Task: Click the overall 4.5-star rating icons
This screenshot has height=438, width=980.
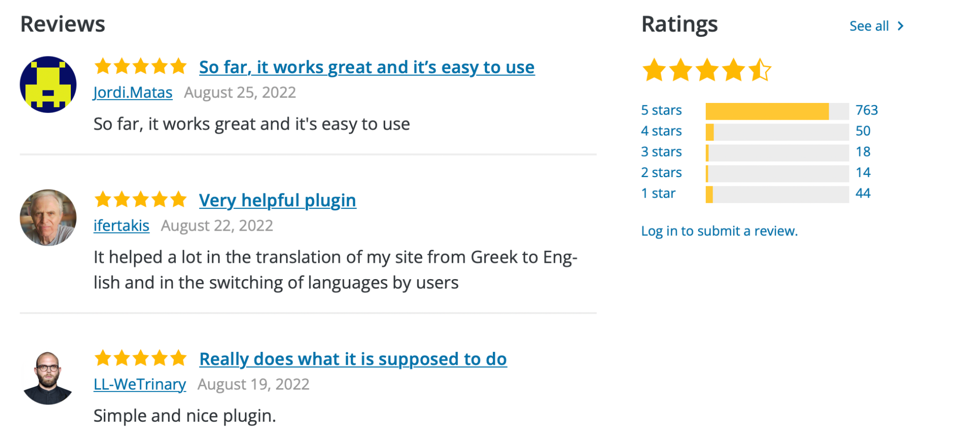Action: pos(706,70)
